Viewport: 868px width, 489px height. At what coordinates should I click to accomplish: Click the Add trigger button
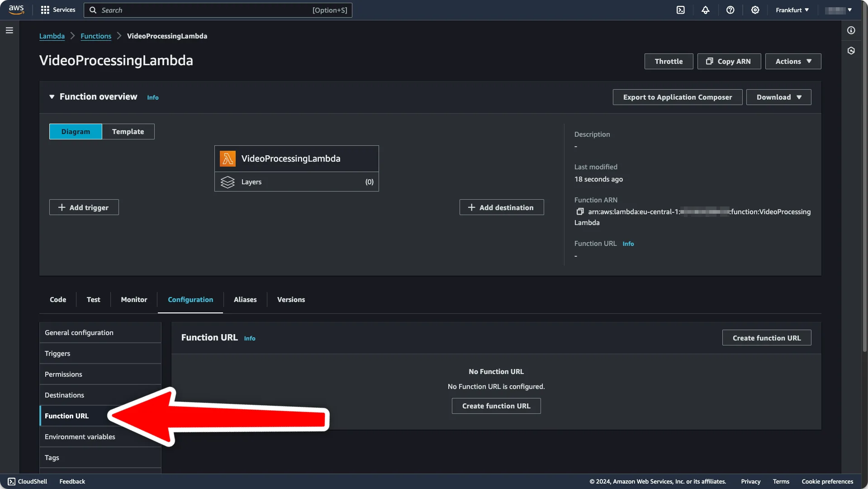(x=84, y=207)
